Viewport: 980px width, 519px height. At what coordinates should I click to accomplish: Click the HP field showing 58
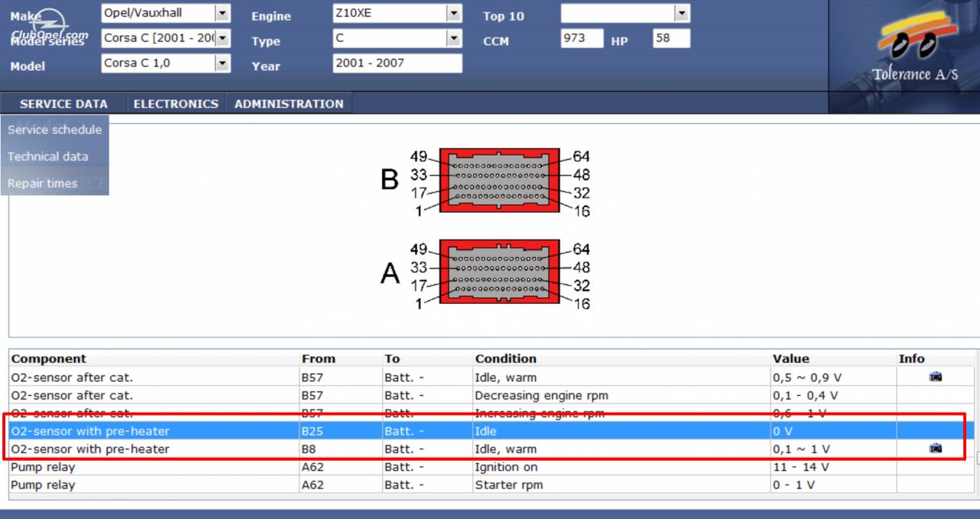[x=671, y=38]
